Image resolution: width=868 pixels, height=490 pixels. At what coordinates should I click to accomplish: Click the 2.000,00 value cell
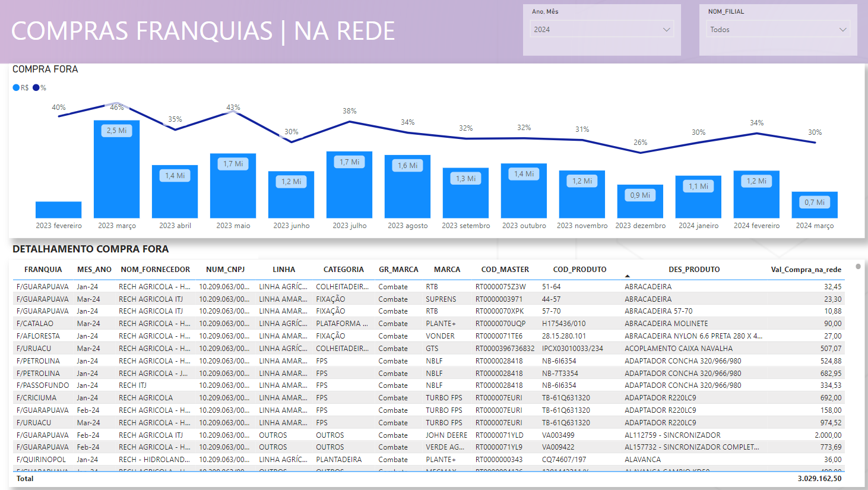tap(828, 435)
